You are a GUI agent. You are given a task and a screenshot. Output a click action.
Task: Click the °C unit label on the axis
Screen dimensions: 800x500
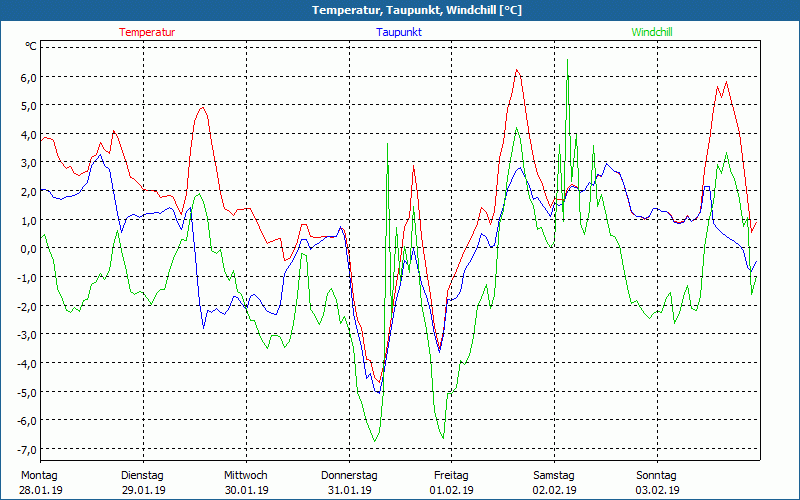[31, 46]
